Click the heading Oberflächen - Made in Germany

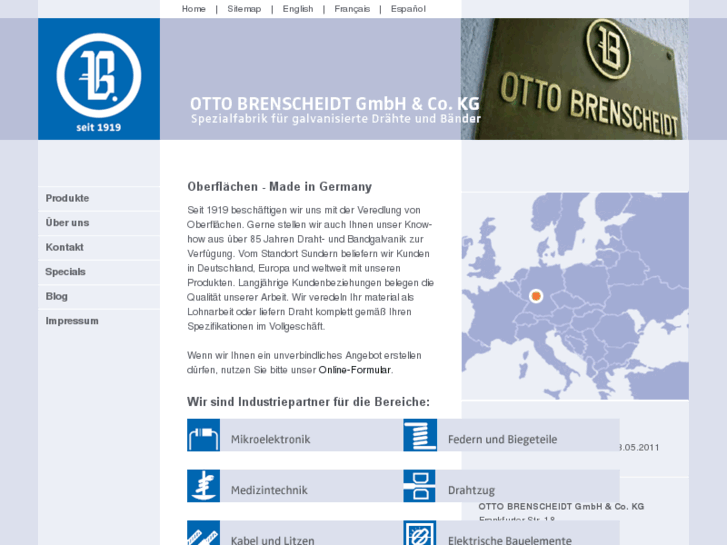coord(280,187)
